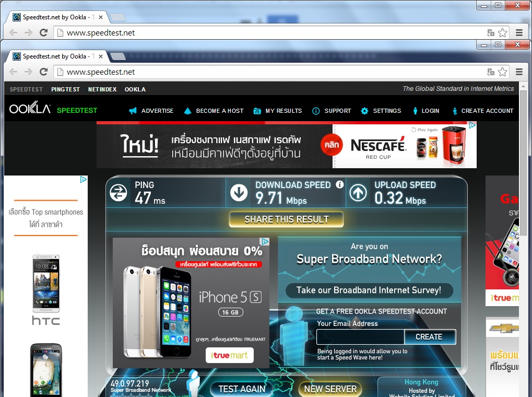
Task: Click the IP address 49.0.97.219
Action: pyautogui.click(x=129, y=384)
